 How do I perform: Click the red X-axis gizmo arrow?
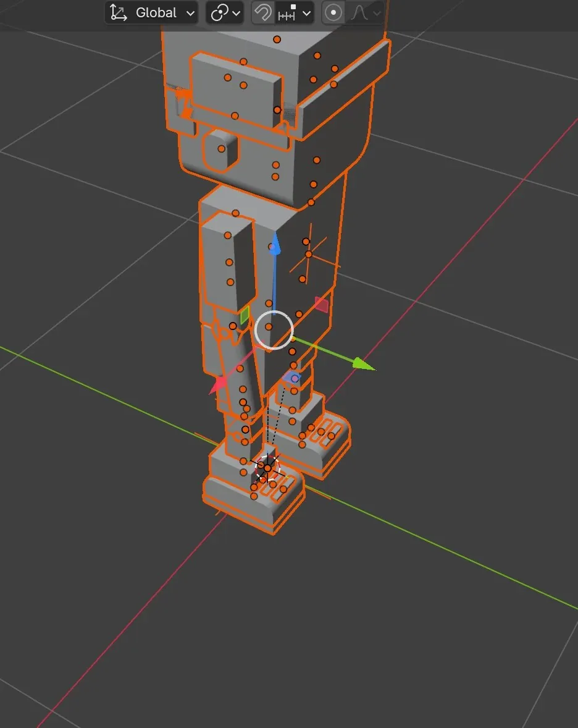click(218, 385)
